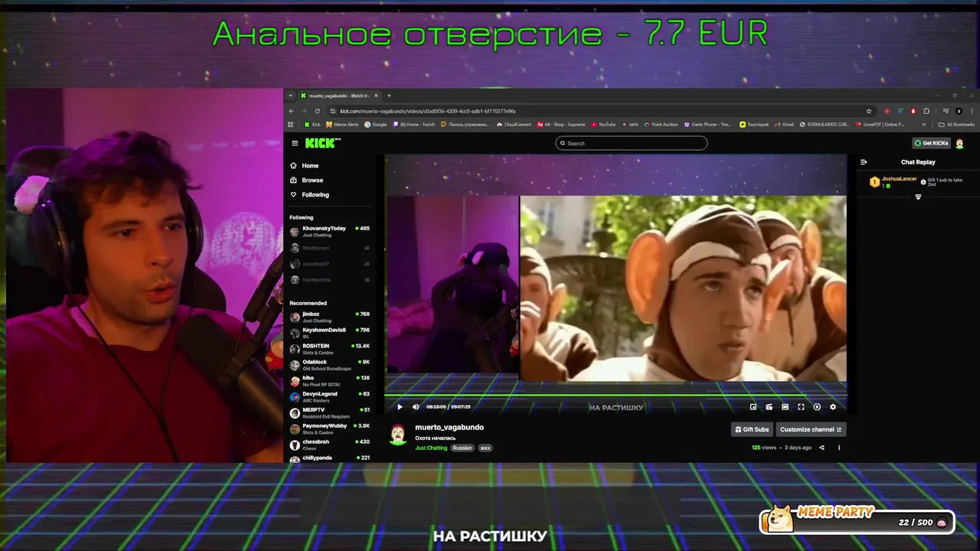Click the playback speed icon in player
980x551 pixels.
pyautogui.click(x=817, y=407)
